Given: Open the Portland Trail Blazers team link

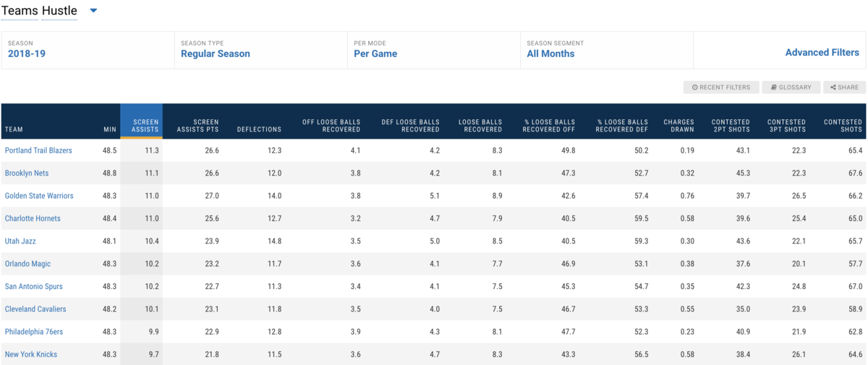Looking at the screenshot, I should point(38,150).
